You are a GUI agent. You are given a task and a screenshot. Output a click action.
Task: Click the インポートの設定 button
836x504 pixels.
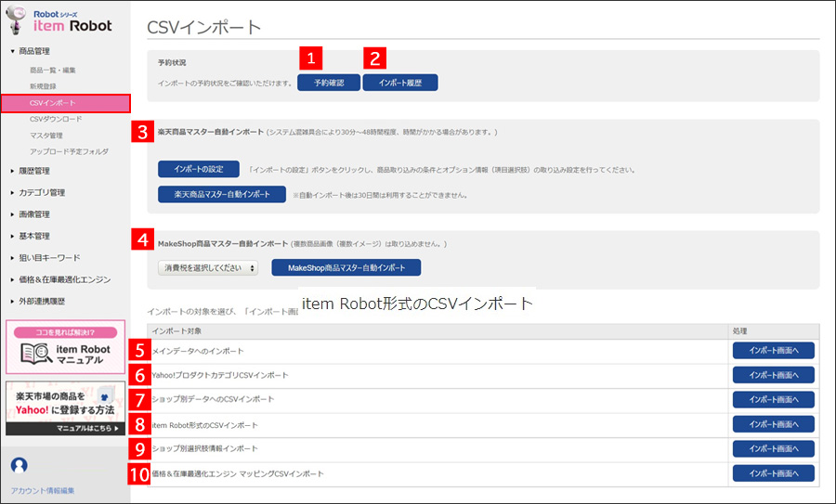pyautogui.click(x=199, y=170)
